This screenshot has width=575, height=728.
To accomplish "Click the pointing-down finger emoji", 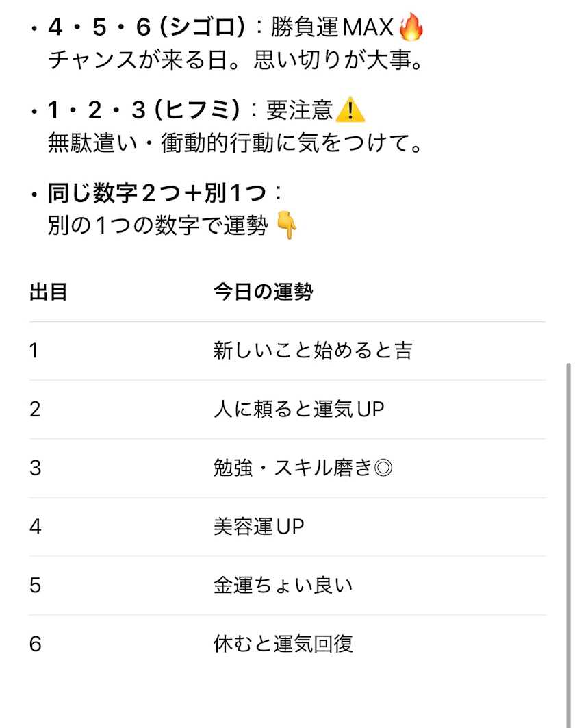I will (287, 226).
